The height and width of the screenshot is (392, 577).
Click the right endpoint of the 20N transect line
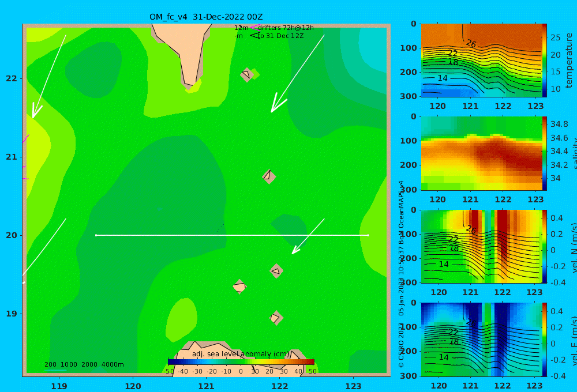368,235
